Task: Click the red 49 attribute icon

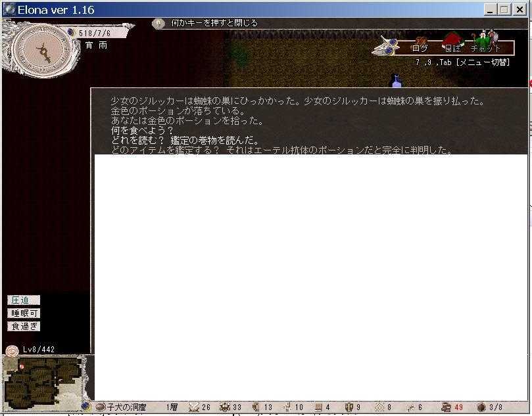Action: click(446, 407)
